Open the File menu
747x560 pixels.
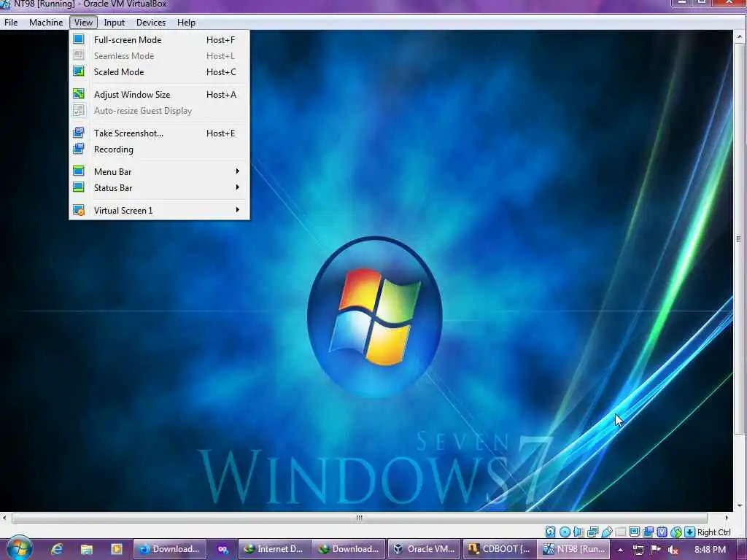(x=11, y=23)
